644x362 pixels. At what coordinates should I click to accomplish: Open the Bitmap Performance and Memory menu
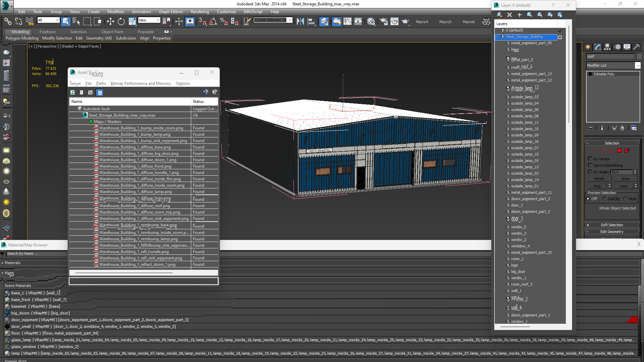tap(140, 83)
